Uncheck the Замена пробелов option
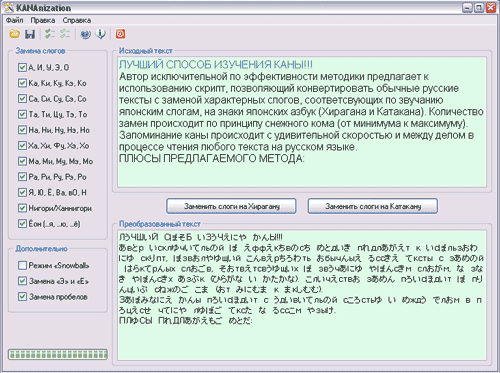The image size is (500, 373). (x=22, y=296)
